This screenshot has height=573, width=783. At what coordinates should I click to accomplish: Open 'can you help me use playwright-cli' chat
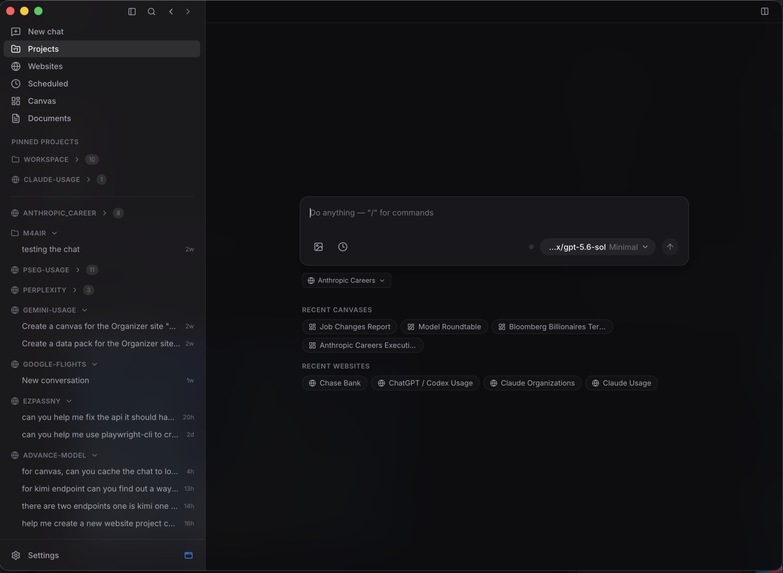tap(102, 435)
